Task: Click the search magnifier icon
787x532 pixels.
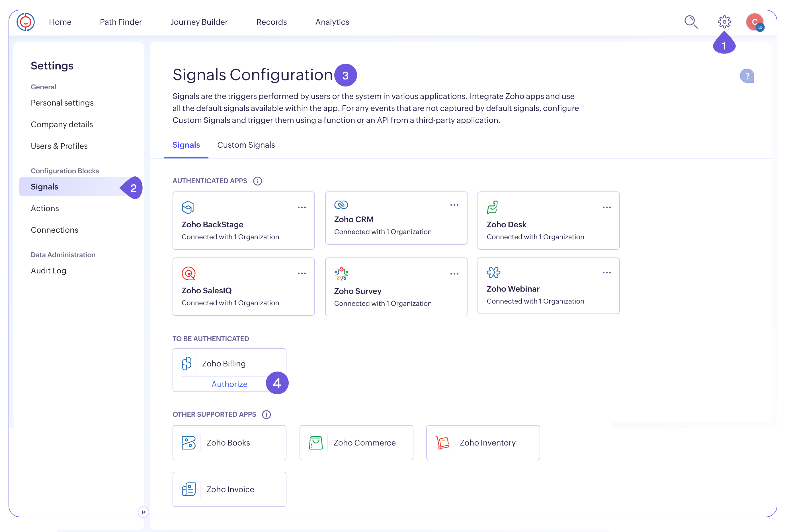Action: [690, 22]
